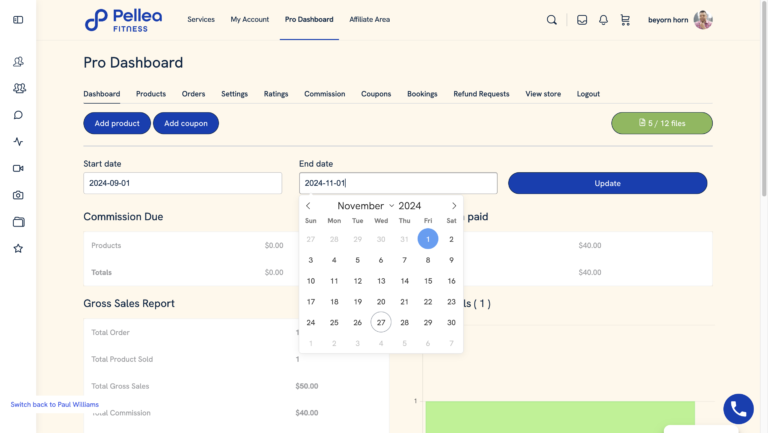Select November 13 in the calendar
Viewport: 768px width, 433px height.
381,281
